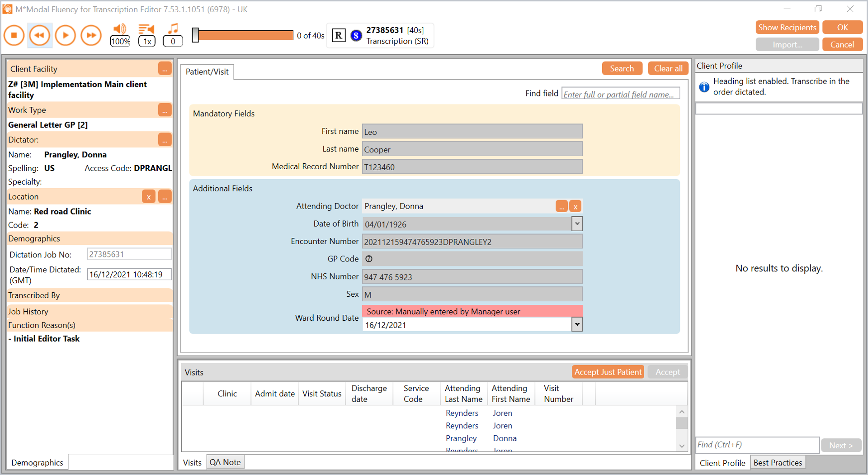Image resolution: width=868 pixels, height=475 pixels.
Task: Sort visits by Visit Number column
Action: coord(558,394)
